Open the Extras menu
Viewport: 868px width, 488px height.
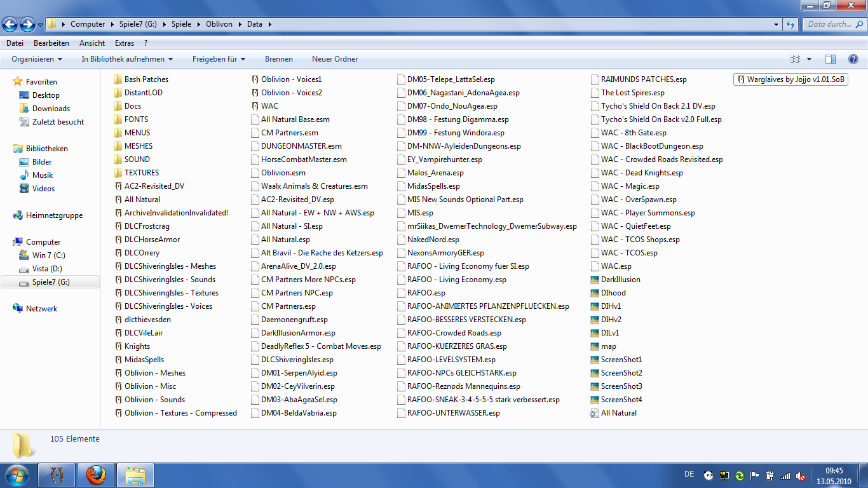125,43
